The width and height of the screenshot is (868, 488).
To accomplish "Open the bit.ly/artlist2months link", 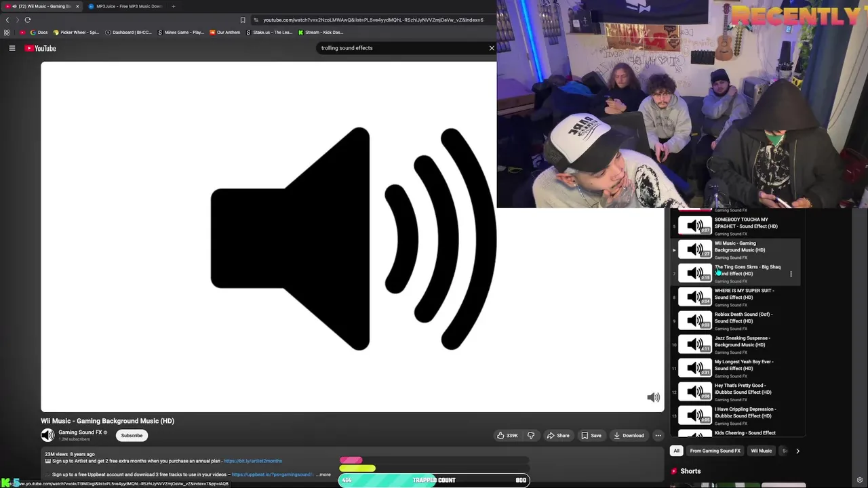I will [252, 461].
